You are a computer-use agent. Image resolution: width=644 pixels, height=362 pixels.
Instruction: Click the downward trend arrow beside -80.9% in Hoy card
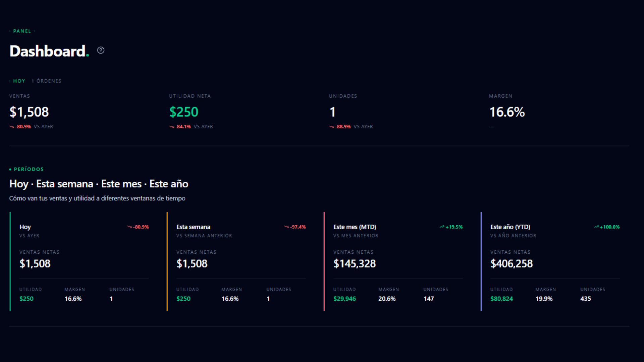(129, 227)
